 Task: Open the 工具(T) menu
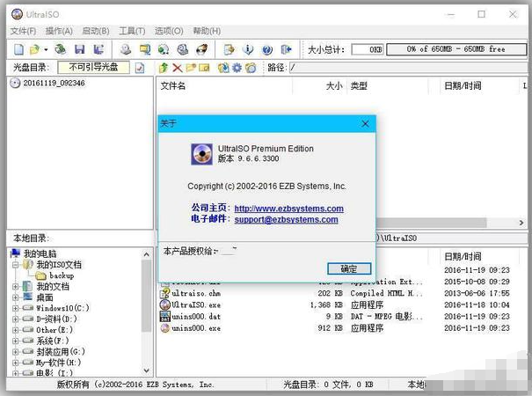[132, 32]
